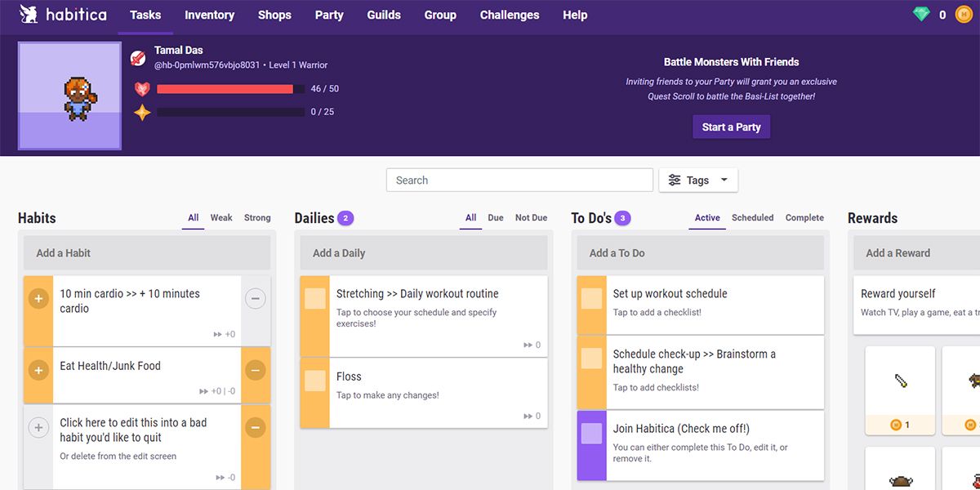980x490 pixels.
Task: Click the Add a To Do field
Action: coord(701,253)
